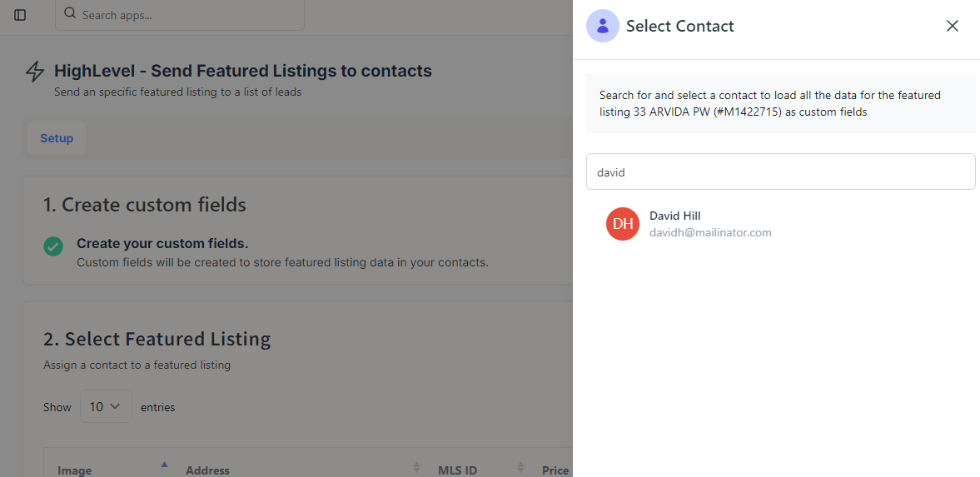Click the green checkmark status icon

[x=53, y=246]
